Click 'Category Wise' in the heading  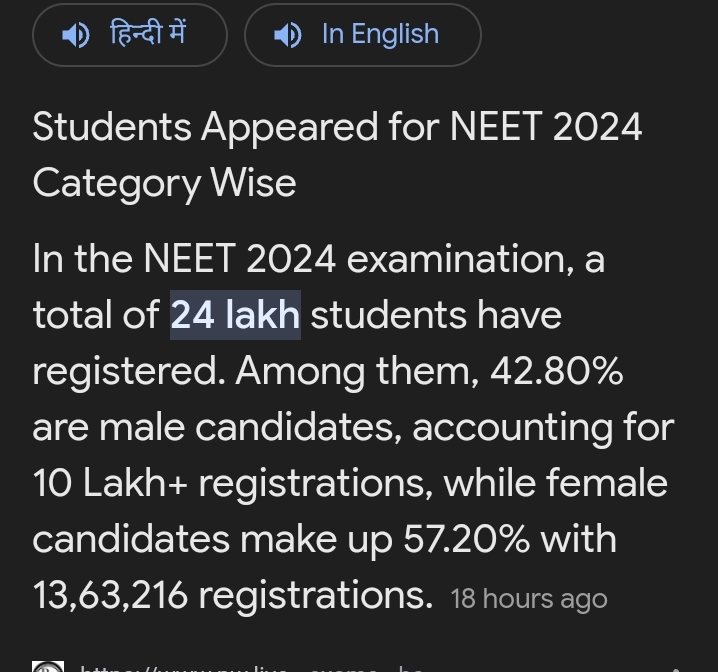click(164, 183)
